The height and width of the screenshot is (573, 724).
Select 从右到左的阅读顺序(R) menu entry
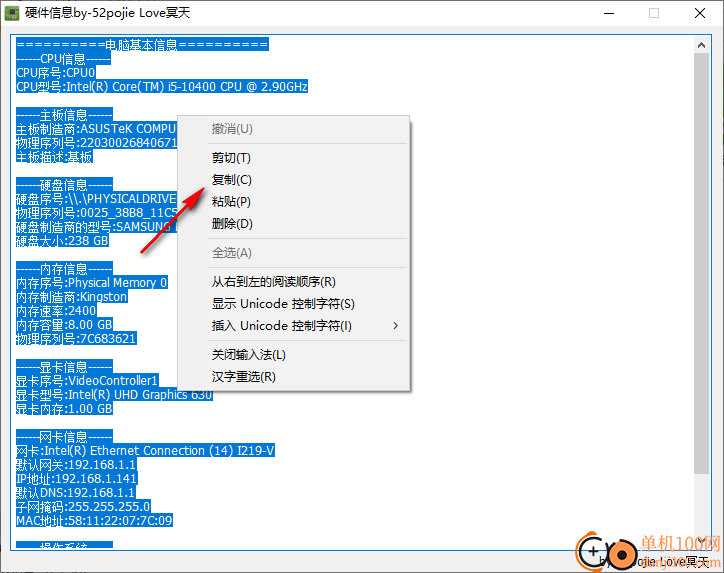point(293,282)
